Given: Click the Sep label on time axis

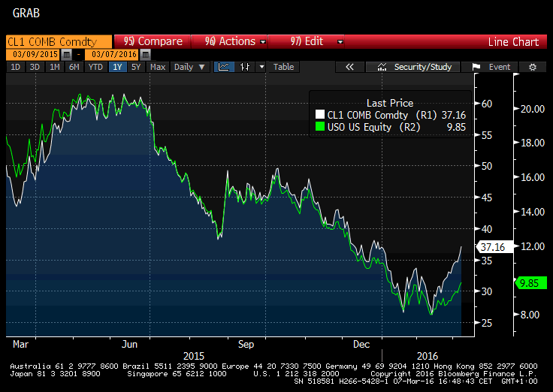Looking at the screenshot, I should pos(246,344).
